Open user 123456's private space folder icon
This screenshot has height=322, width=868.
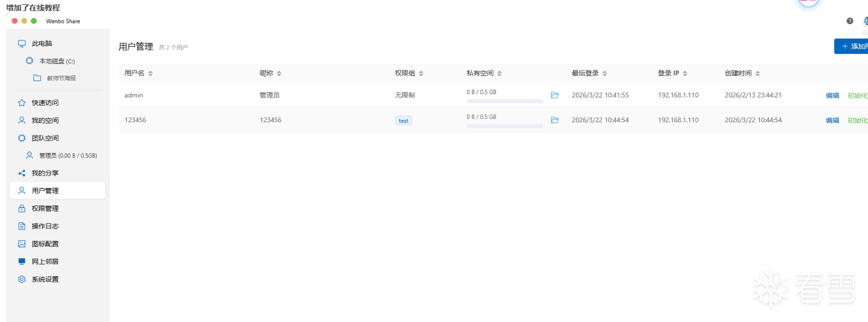tap(554, 120)
